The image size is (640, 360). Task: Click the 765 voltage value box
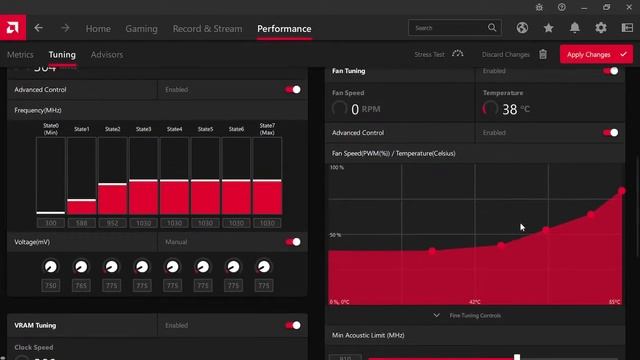click(x=81, y=285)
